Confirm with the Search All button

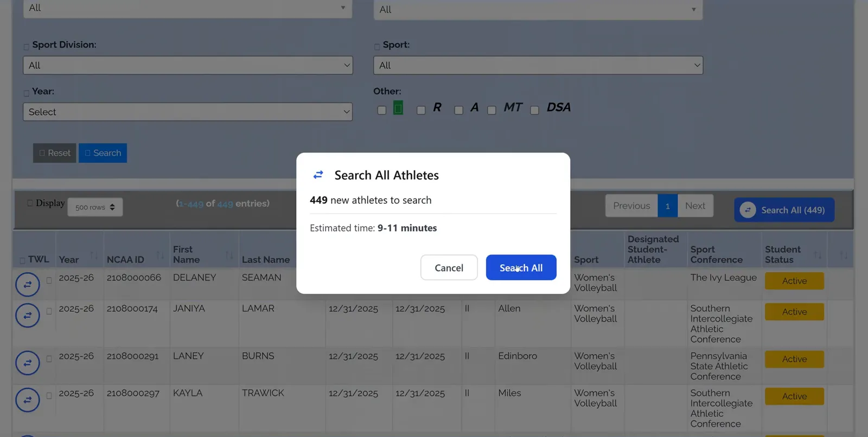click(521, 267)
